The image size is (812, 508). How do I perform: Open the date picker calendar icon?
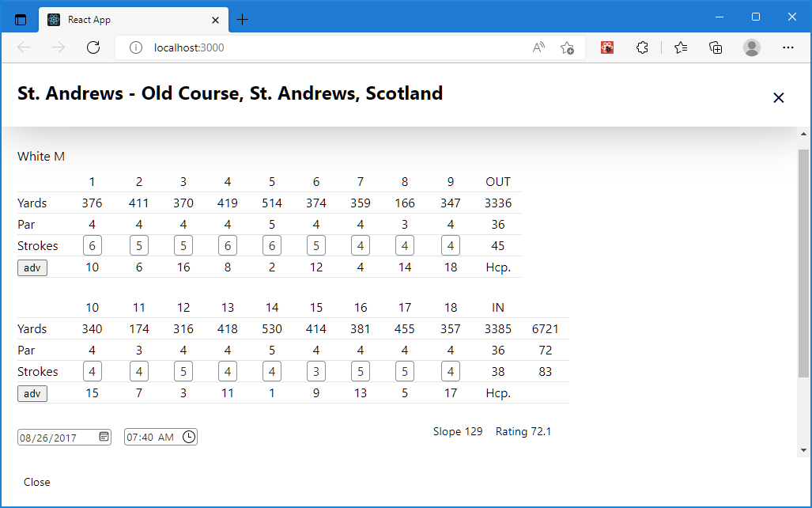click(104, 437)
